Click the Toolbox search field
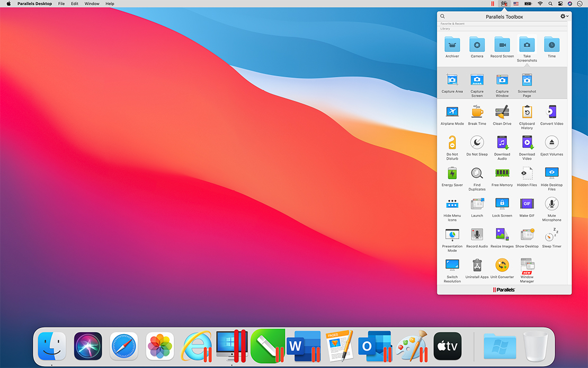Screen dimensions: 588x368 point(443,16)
